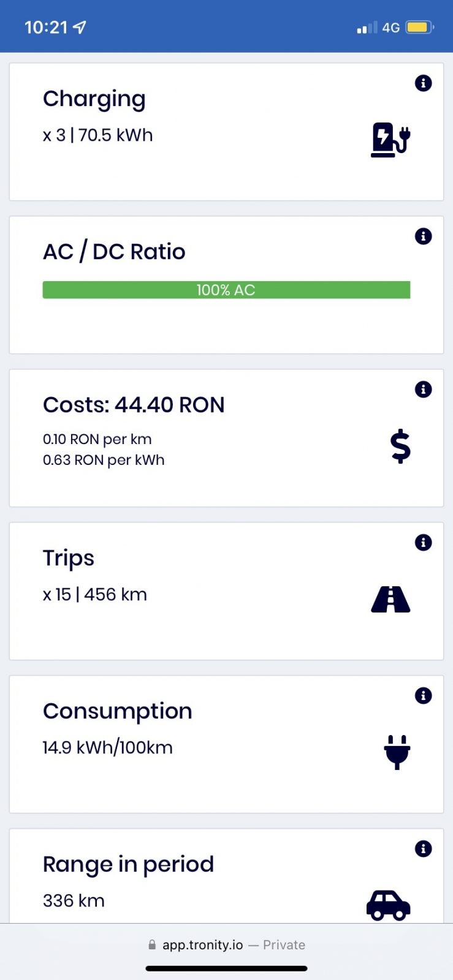Show info for Range in period
The height and width of the screenshot is (980, 453).
[423, 849]
